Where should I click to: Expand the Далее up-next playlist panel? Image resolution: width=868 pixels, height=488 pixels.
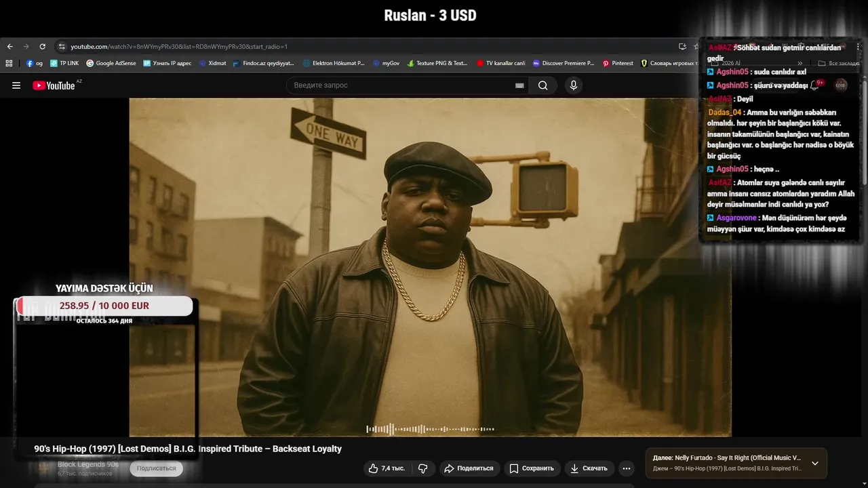(x=815, y=464)
